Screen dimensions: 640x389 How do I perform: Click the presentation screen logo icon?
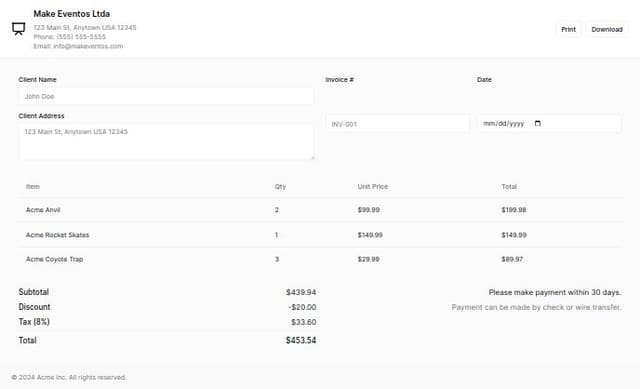coord(18,29)
